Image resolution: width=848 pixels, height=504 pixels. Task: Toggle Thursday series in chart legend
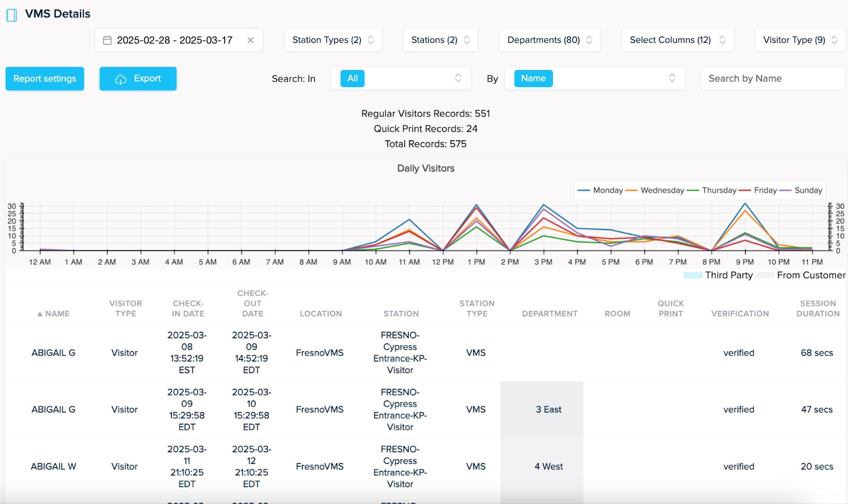point(711,190)
